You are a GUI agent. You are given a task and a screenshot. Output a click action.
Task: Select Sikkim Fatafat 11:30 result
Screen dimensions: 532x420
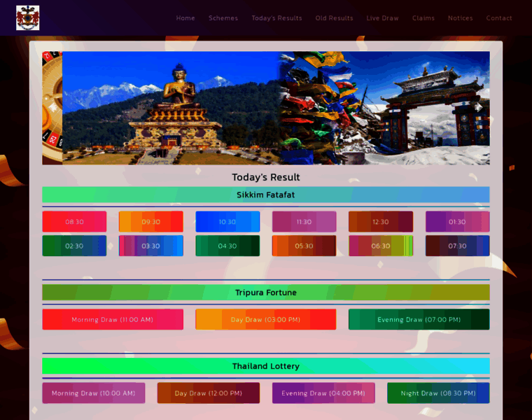pyautogui.click(x=304, y=221)
